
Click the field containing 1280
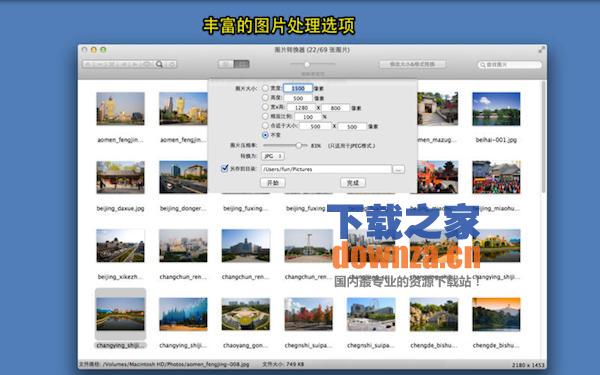pyautogui.click(x=302, y=108)
